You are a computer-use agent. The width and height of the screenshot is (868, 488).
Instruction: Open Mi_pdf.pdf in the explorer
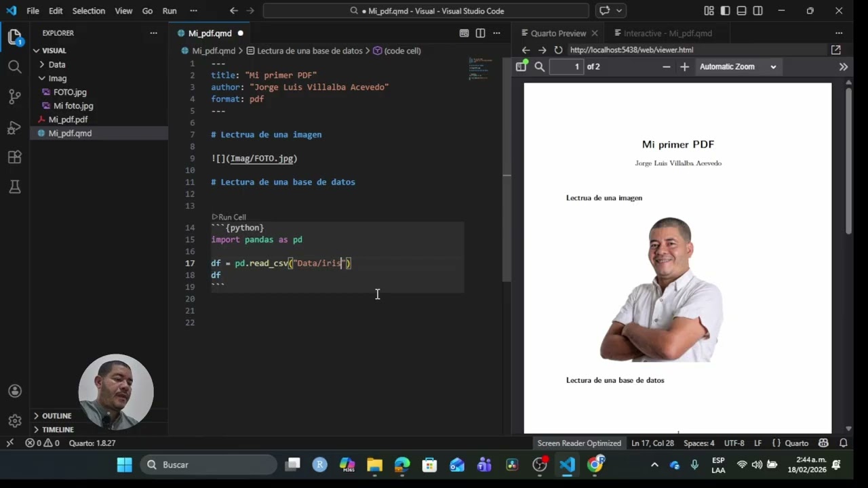(x=68, y=119)
